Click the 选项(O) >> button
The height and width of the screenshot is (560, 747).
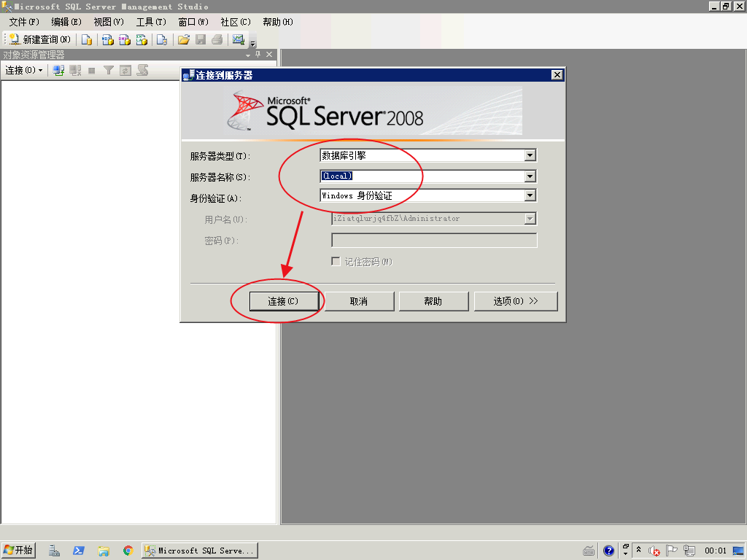[x=516, y=301]
